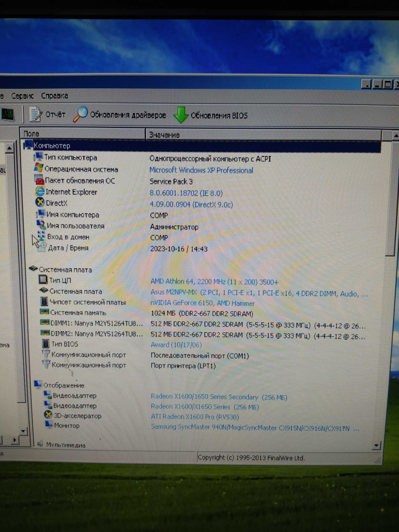Screen dimensions: 399x532
Task: Sort by the Поле column header
Action: pyautogui.click(x=83, y=133)
